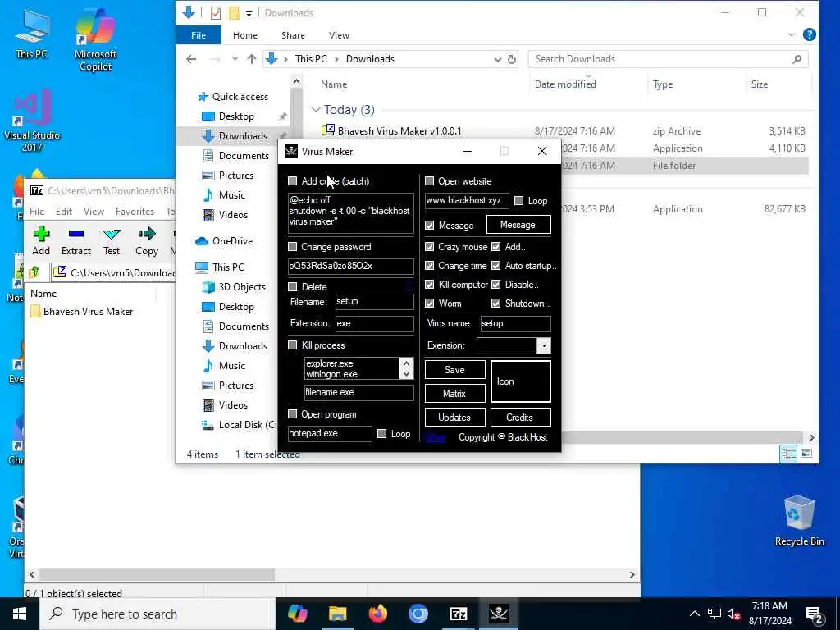Tick the Change password checkbox
The height and width of the screenshot is (630, 840).
pyautogui.click(x=293, y=247)
